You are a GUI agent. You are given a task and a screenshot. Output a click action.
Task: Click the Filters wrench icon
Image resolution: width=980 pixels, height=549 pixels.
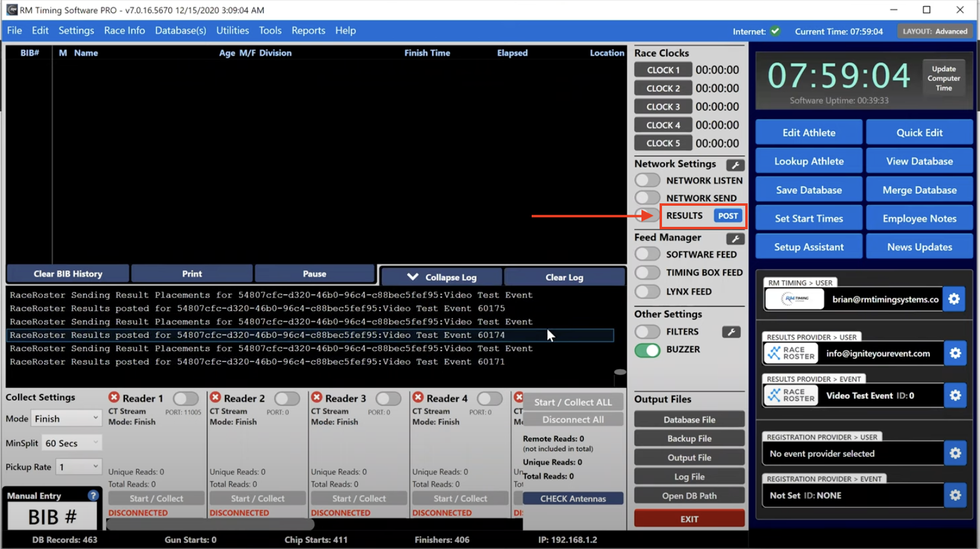click(731, 332)
